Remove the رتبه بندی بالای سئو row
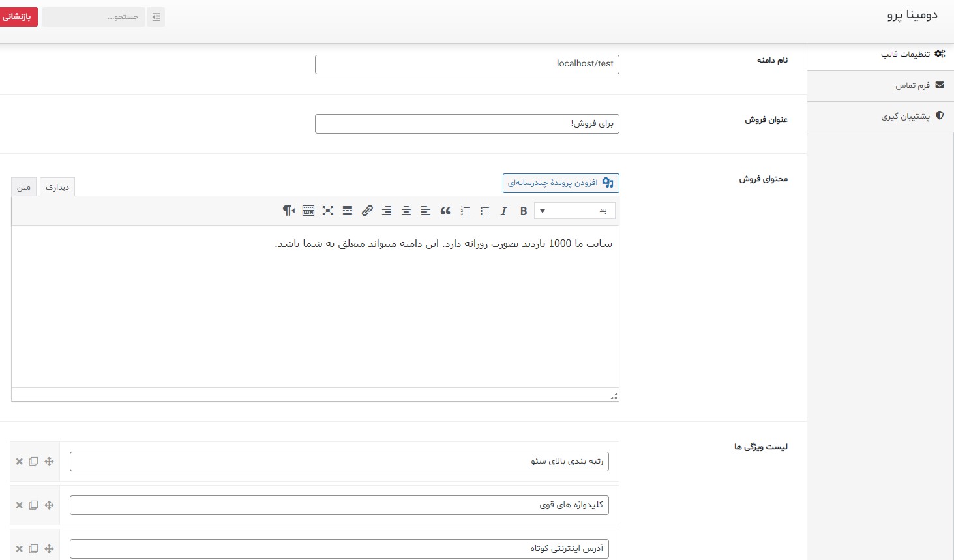The width and height of the screenshot is (954, 560). [19, 462]
